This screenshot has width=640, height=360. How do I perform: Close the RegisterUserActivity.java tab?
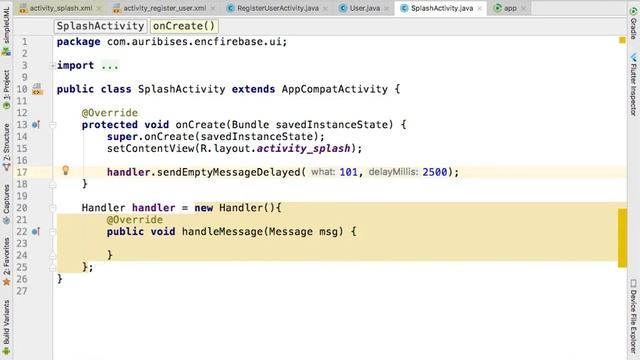click(x=325, y=8)
